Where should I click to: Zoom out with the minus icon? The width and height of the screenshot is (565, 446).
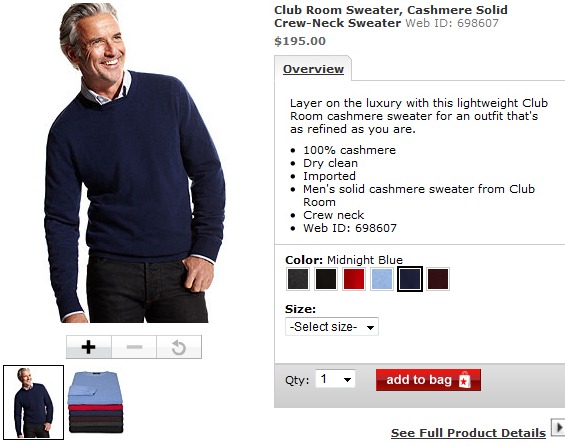[x=134, y=347]
